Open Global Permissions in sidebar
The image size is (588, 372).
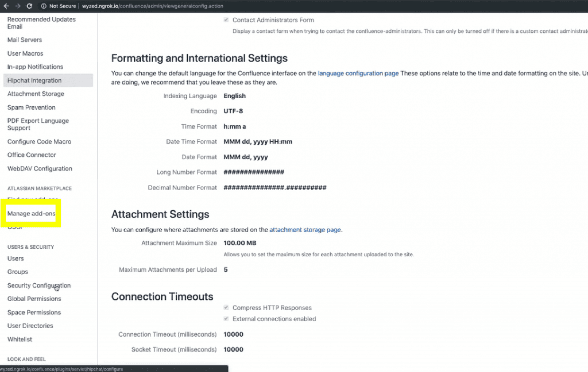pyautogui.click(x=34, y=299)
